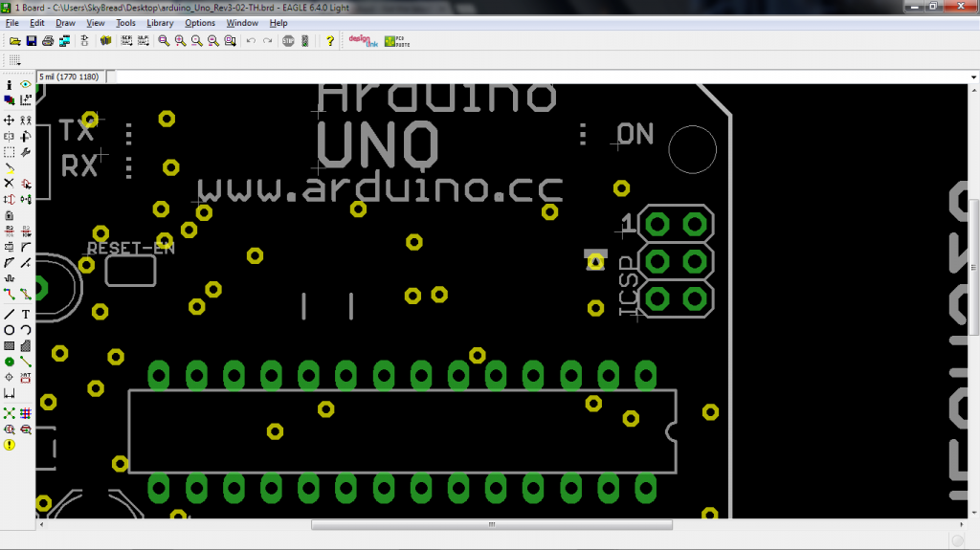
Task: Click the Redo arrow icon
Action: coord(268,41)
